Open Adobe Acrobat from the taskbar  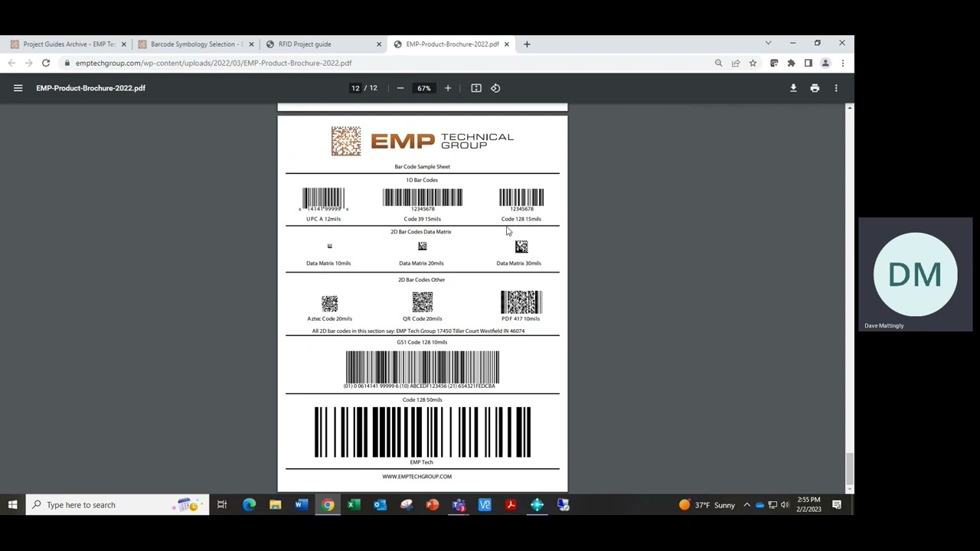[511, 505]
